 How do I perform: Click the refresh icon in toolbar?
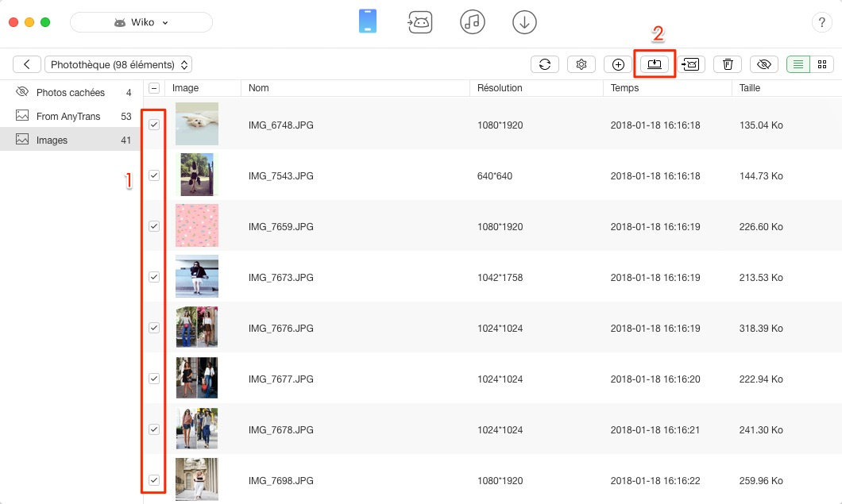coord(545,64)
